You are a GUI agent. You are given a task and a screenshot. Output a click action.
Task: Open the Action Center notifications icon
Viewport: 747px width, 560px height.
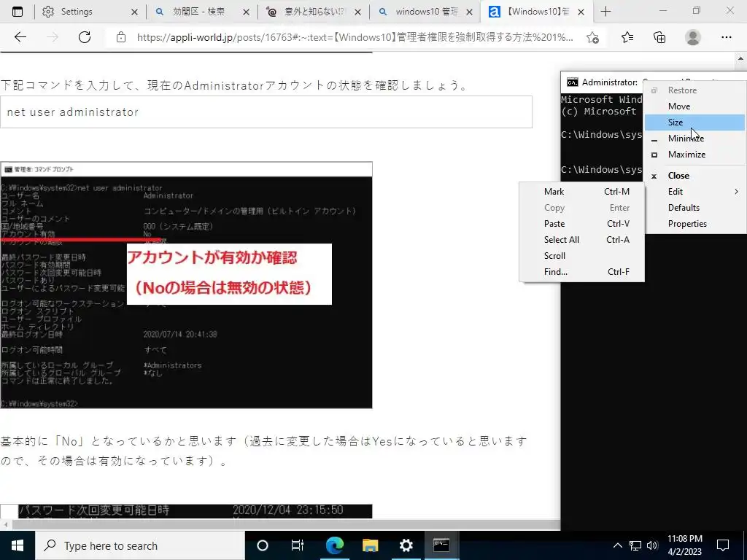click(x=723, y=545)
